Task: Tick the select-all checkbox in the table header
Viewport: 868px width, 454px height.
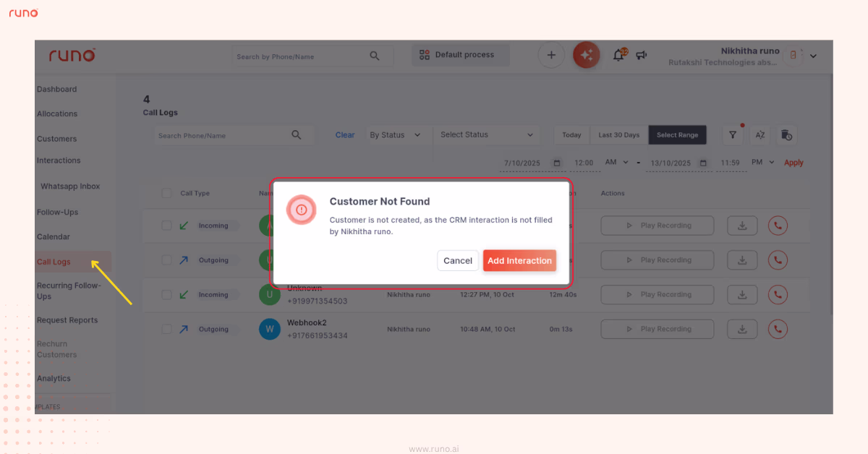Action: 166,193
